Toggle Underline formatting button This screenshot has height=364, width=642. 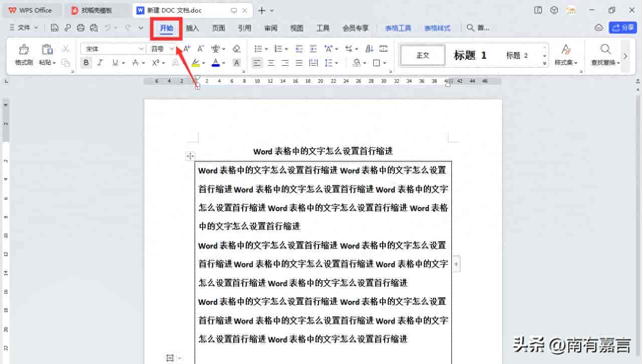115,63
